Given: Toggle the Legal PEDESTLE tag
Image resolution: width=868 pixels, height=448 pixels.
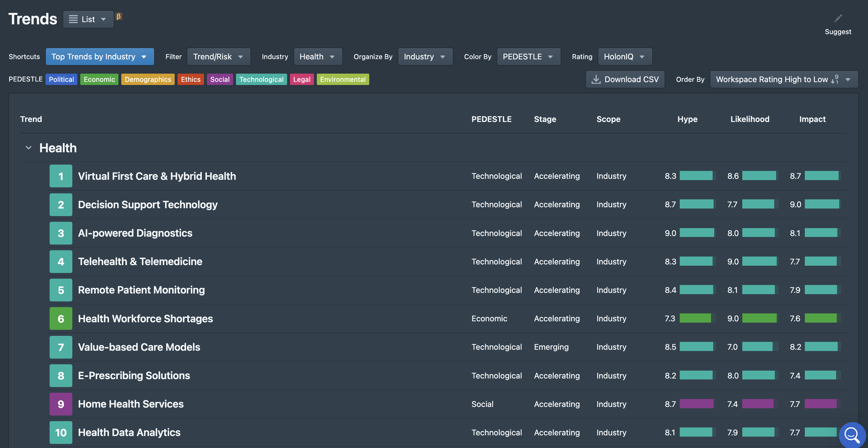Looking at the screenshot, I should click(302, 79).
